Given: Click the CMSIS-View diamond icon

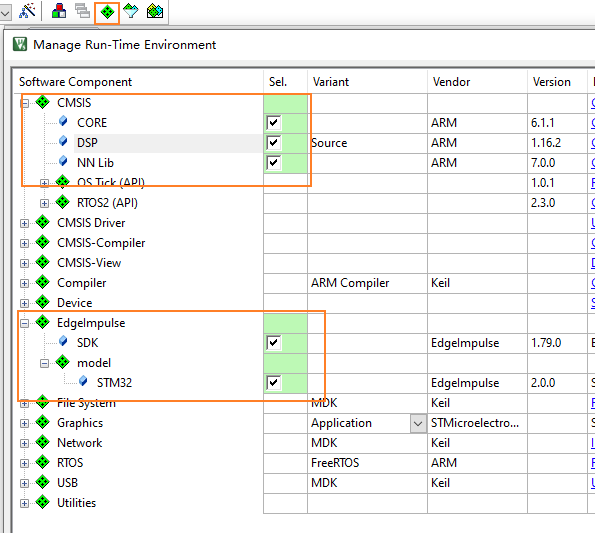Looking at the screenshot, I should [42, 262].
